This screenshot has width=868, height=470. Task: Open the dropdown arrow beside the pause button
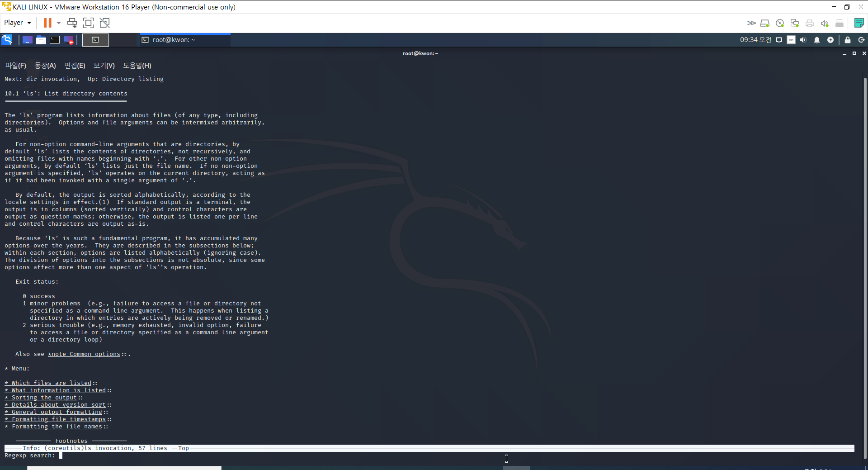point(59,23)
